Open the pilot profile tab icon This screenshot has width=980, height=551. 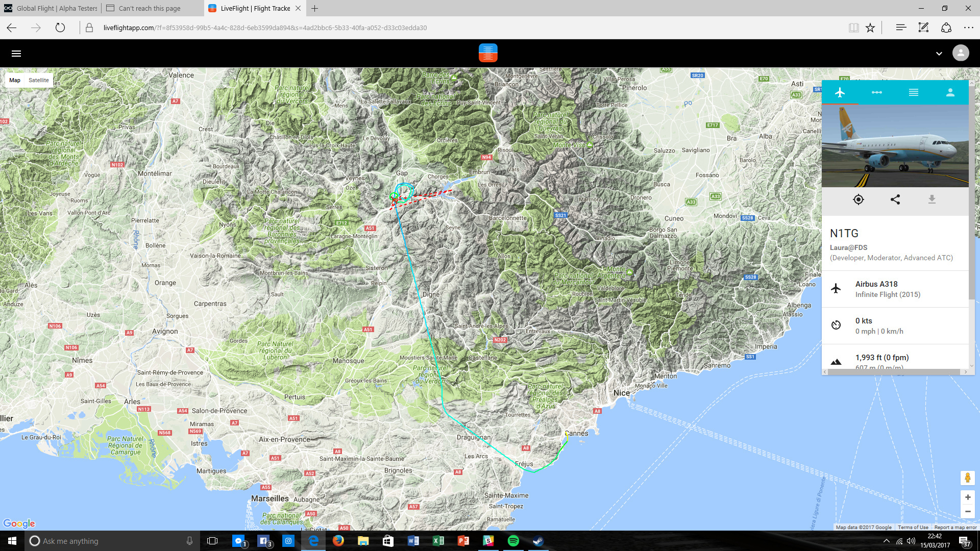[x=950, y=92]
